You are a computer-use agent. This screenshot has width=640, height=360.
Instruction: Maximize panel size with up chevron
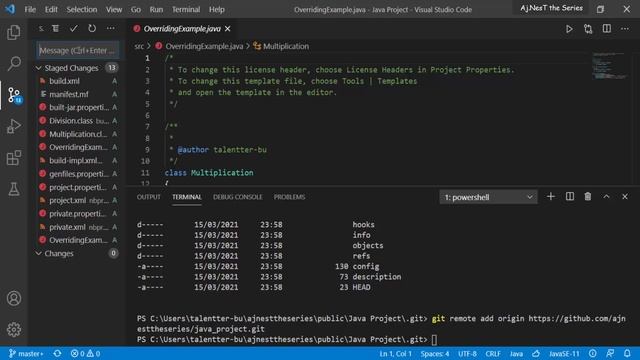point(607,197)
